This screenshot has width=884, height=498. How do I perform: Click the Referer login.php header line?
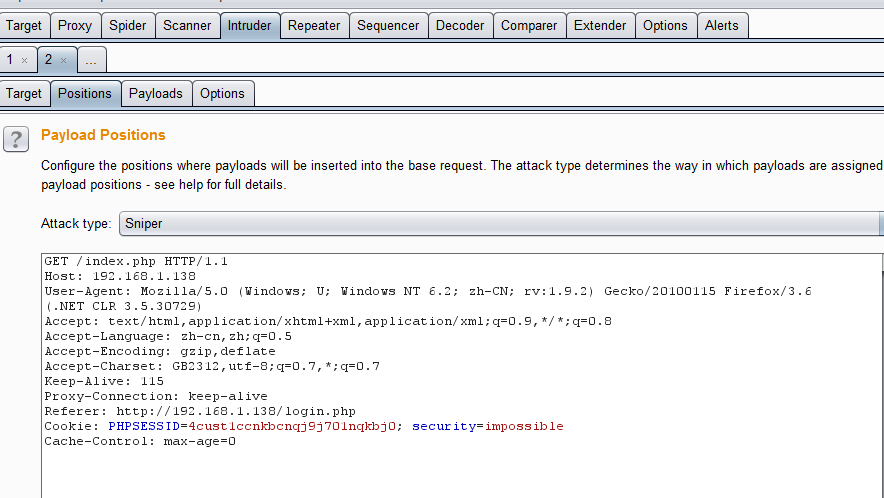200,412
